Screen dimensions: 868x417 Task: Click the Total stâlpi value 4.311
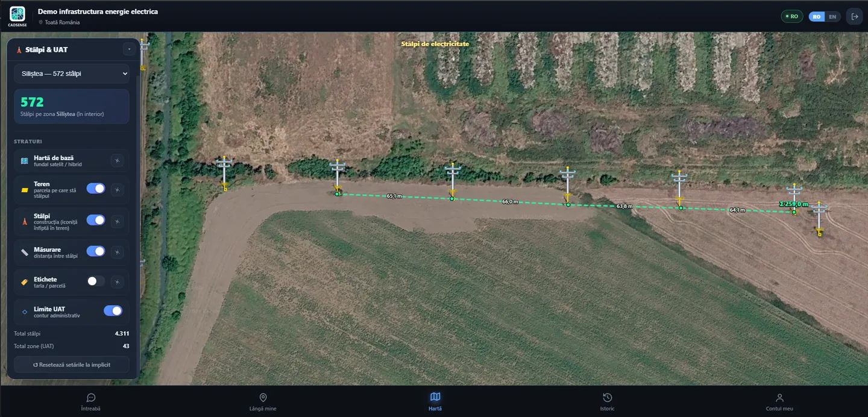pyautogui.click(x=122, y=333)
